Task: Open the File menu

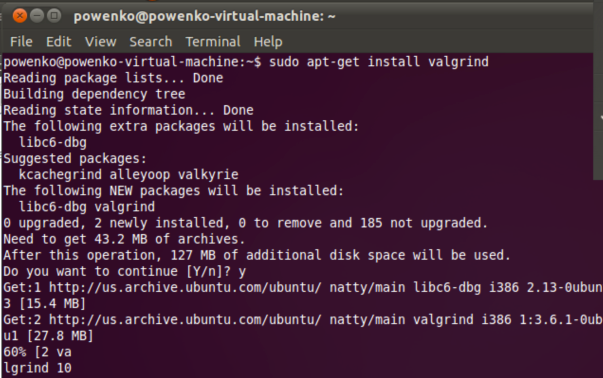Action: [21, 42]
